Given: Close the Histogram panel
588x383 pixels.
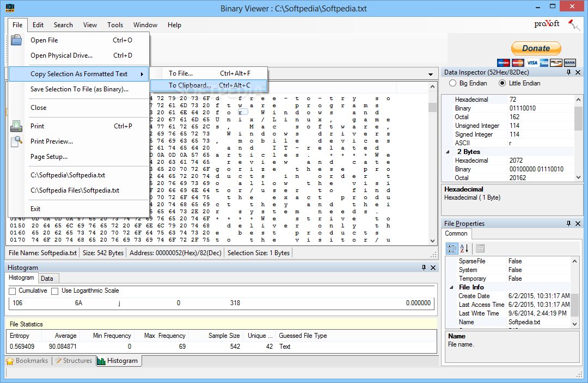Looking at the screenshot, I should (433, 268).
